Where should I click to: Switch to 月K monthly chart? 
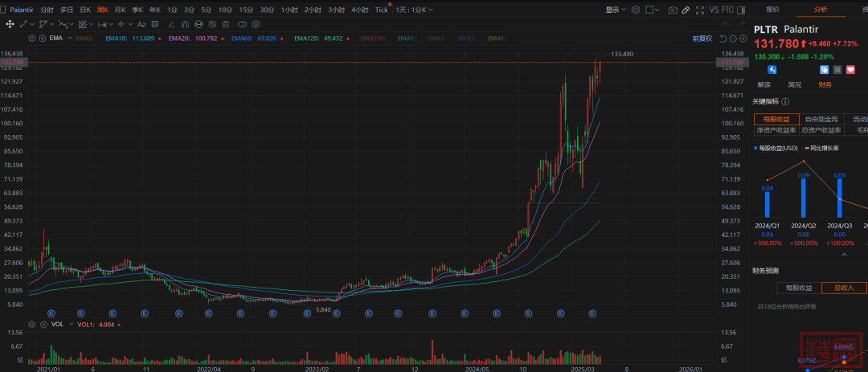pos(120,10)
